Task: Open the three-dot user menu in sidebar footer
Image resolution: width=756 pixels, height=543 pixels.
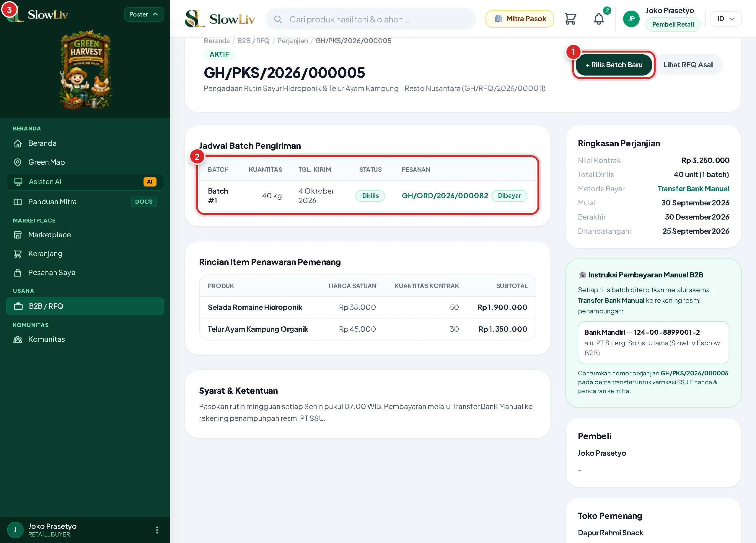Action: (x=157, y=530)
